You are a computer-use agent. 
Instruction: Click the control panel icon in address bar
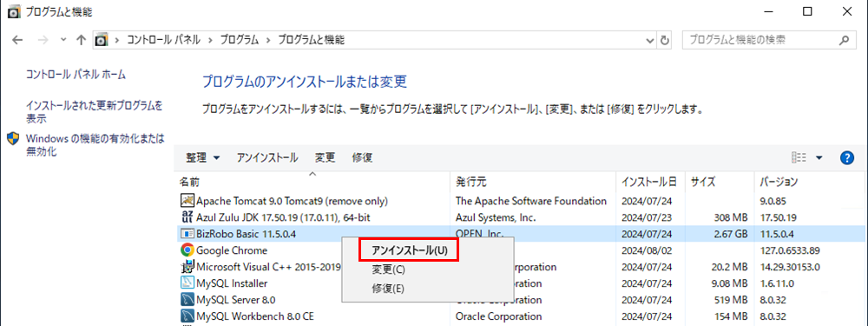click(x=102, y=40)
